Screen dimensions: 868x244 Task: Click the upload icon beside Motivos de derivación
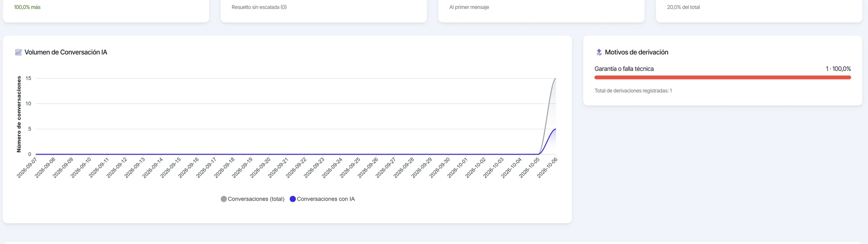[x=599, y=52]
